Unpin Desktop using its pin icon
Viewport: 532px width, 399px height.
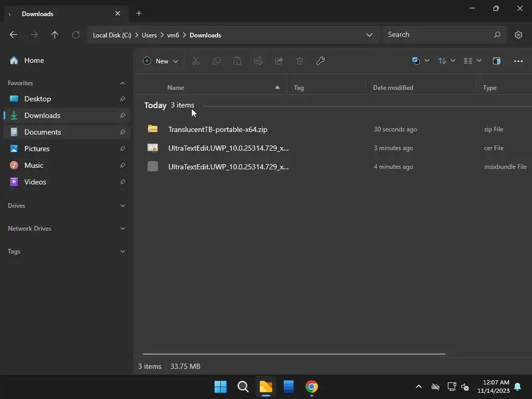pyautogui.click(x=123, y=99)
